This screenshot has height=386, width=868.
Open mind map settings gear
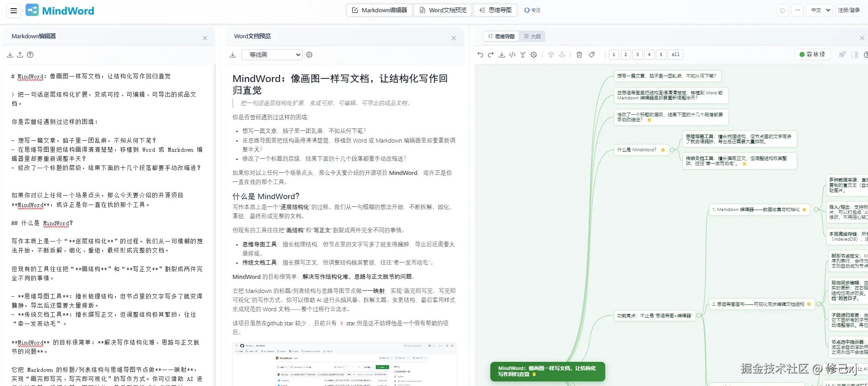534,55
